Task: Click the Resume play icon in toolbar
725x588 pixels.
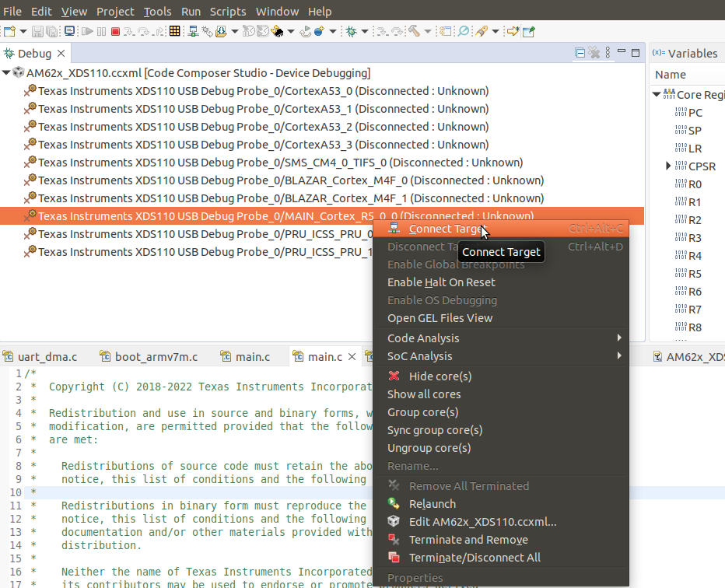Action: [87, 32]
